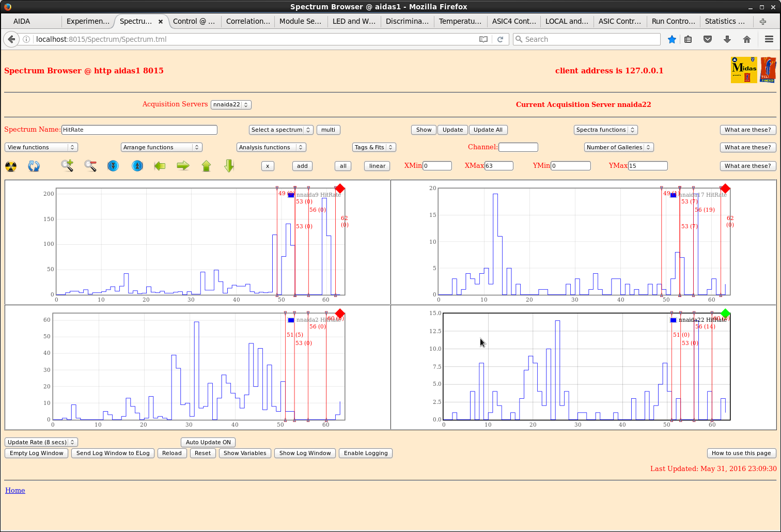Switch to the Correlation tab

coord(248,21)
